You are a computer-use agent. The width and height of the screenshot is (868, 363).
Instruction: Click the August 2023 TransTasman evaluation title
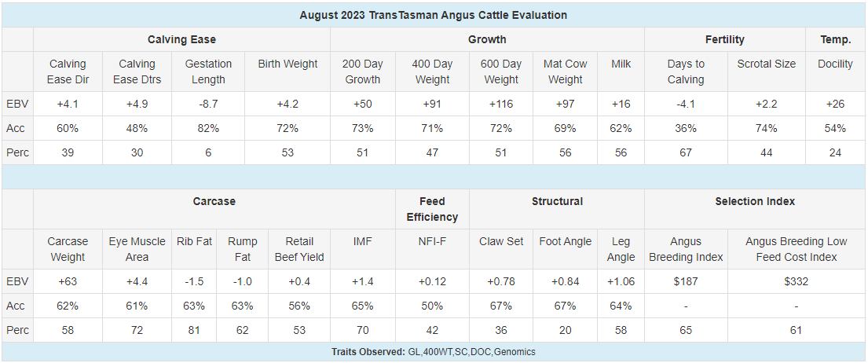click(434, 15)
